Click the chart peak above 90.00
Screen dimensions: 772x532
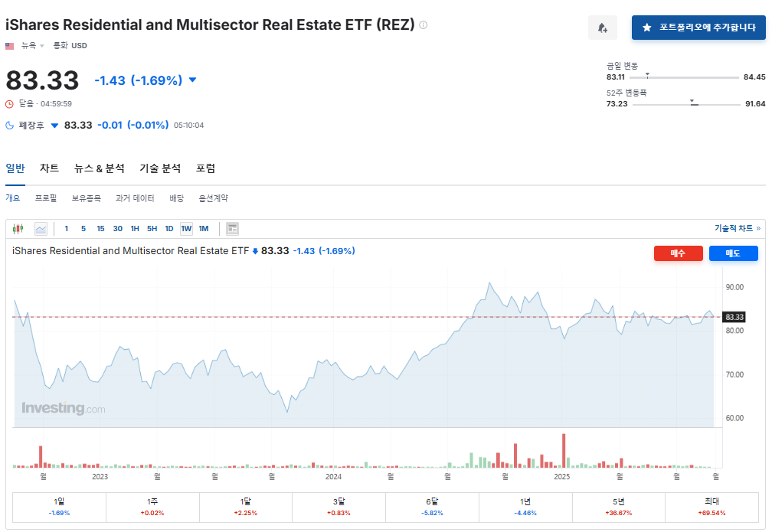tap(489, 283)
